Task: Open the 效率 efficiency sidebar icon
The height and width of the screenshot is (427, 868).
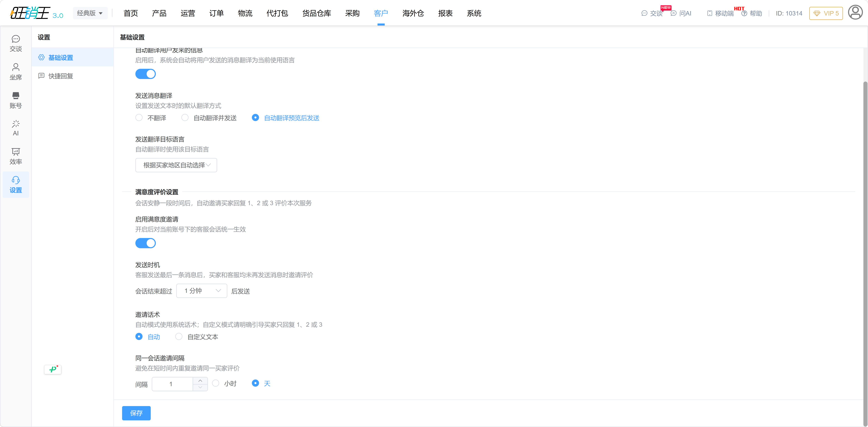Action: coord(15,156)
